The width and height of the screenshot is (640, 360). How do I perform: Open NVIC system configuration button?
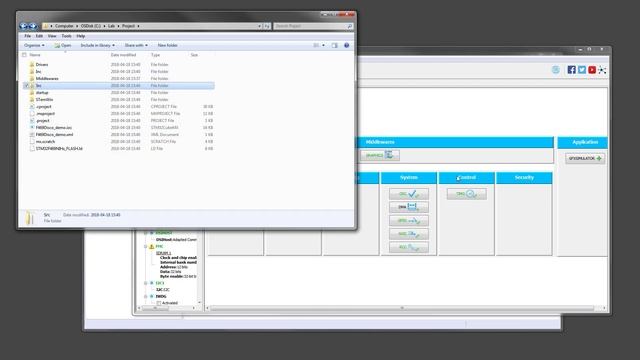coord(409,234)
